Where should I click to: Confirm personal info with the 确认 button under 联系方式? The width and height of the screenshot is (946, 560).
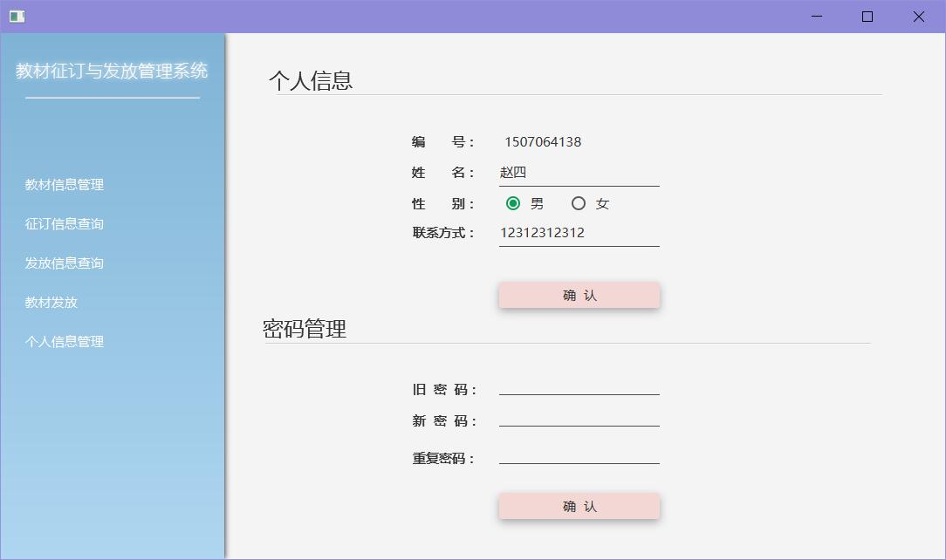coord(579,296)
